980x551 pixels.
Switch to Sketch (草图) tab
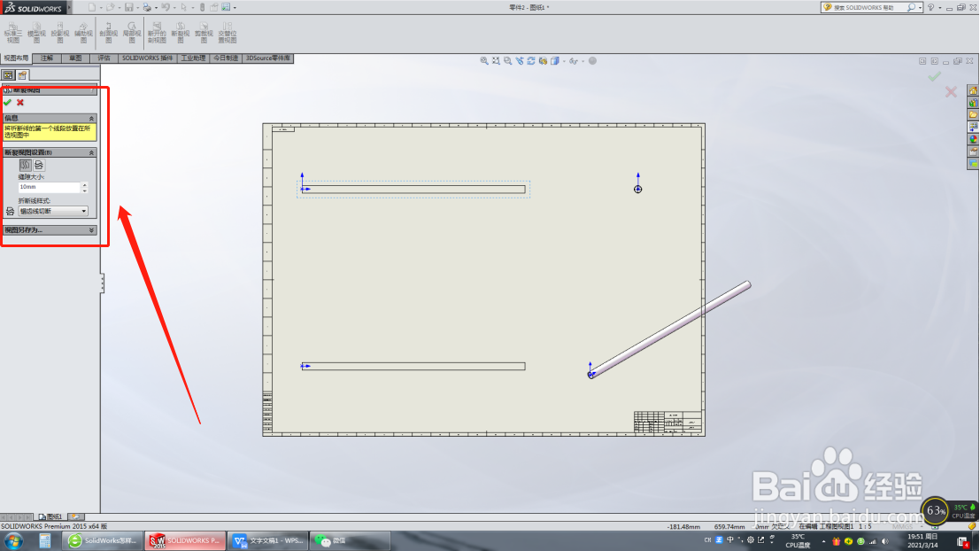75,58
